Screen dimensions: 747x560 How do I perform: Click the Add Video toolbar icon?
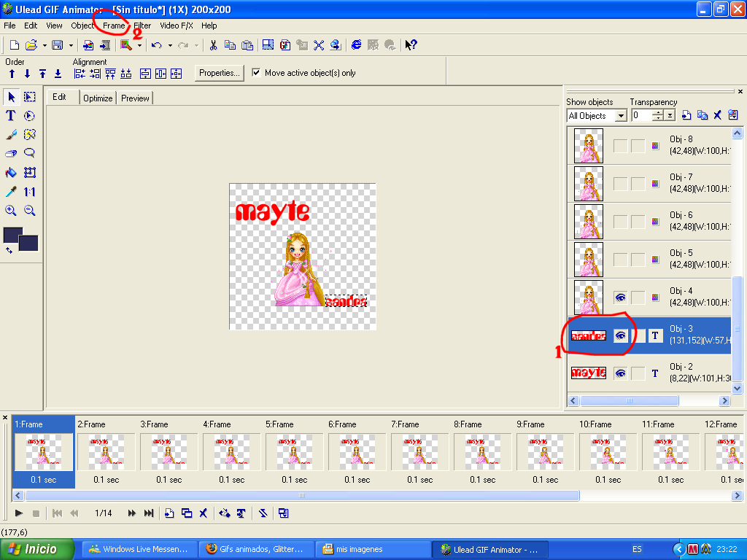coord(105,45)
